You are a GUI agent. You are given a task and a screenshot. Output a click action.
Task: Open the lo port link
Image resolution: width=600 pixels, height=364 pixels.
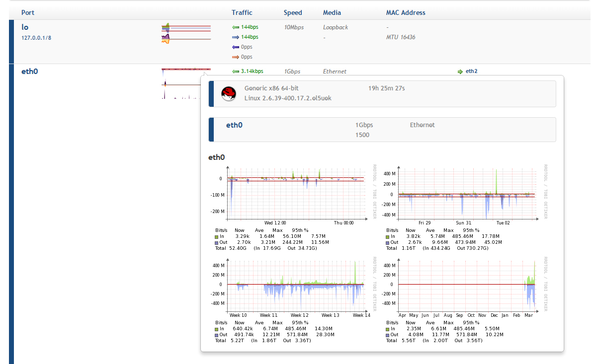click(x=25, y=27)
